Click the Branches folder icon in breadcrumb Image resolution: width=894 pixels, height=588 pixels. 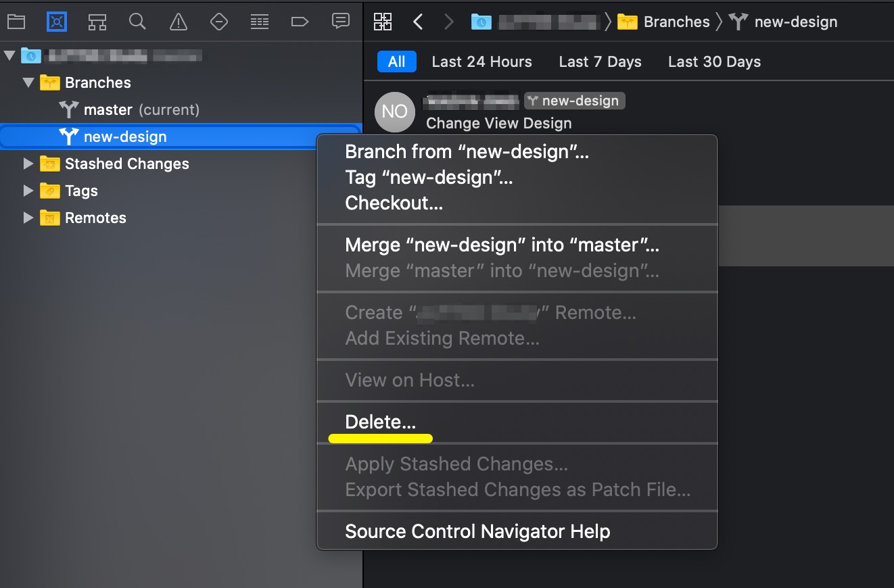tap(628, 22)
